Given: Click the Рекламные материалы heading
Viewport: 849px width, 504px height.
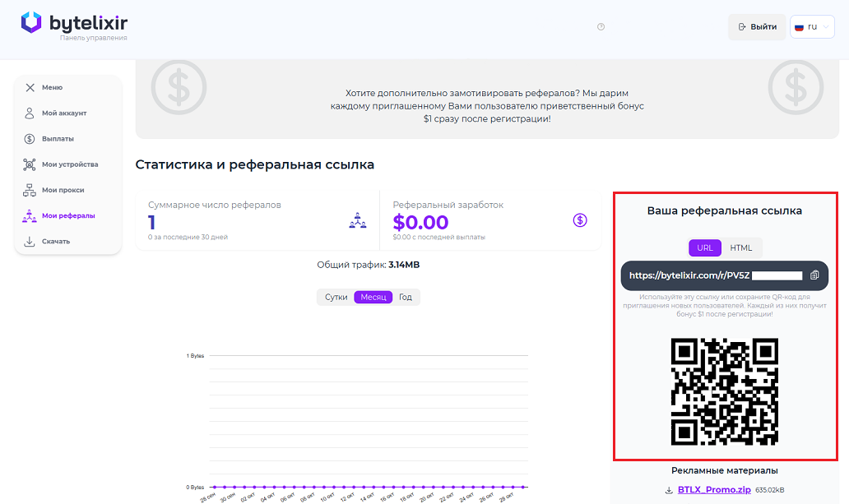Looking at the screenshot, I should [725, 470].
